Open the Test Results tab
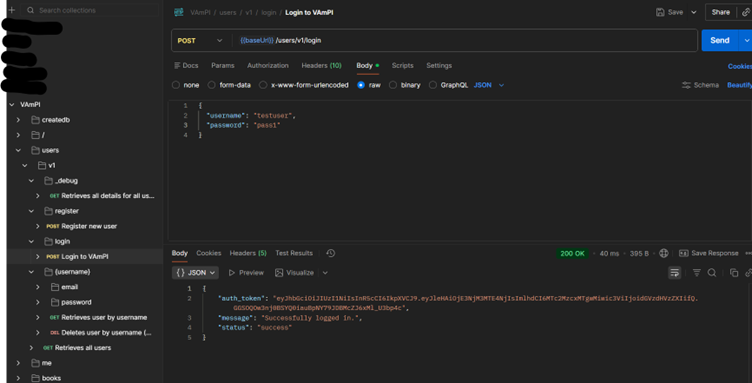Image resolution: width=752 pixels, height=383 pixels. 294,253
